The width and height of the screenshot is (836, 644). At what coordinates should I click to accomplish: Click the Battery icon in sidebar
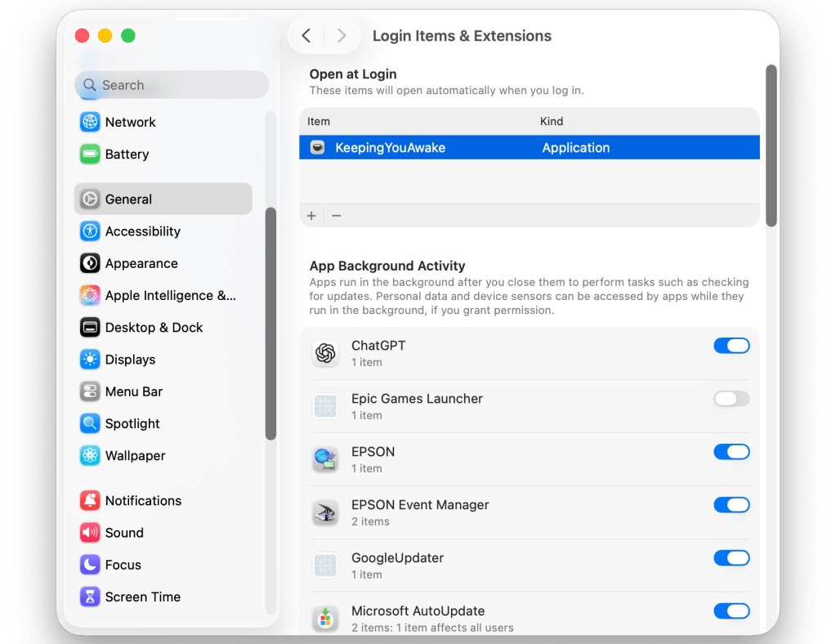click(90, 154)
